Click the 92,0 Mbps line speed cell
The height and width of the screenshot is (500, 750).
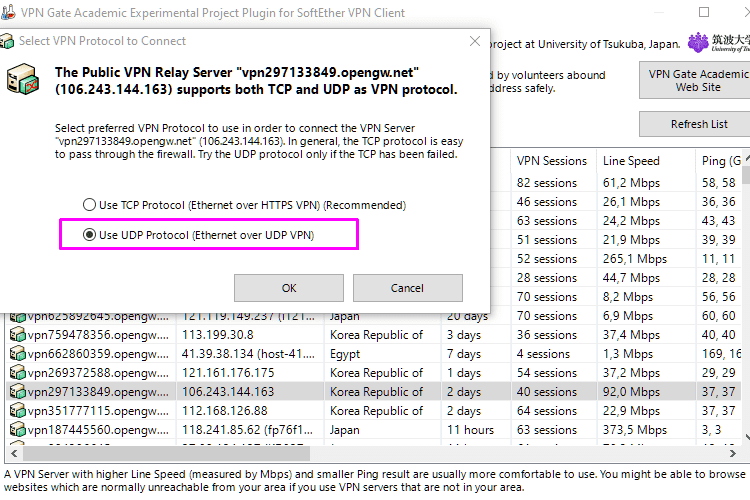[631, 392]
